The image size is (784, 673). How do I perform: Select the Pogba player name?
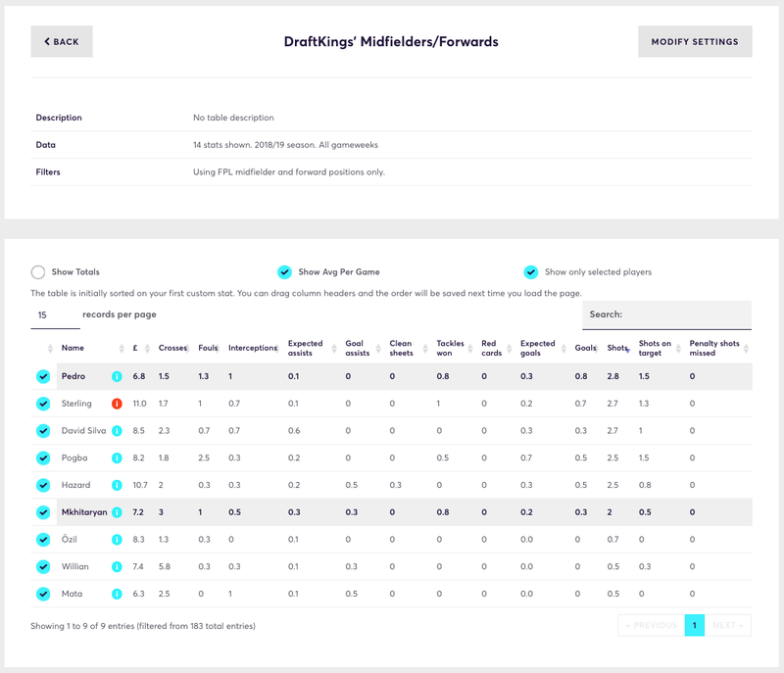coord(74,457)
